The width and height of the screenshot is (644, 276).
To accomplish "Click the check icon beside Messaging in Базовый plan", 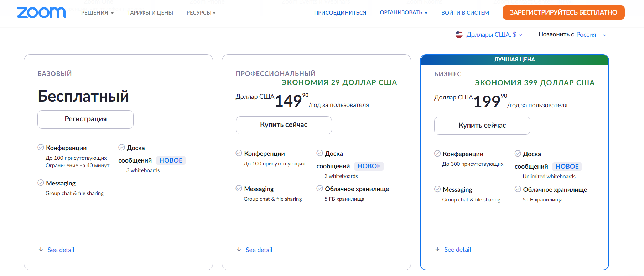I will (x=41, y=183).
